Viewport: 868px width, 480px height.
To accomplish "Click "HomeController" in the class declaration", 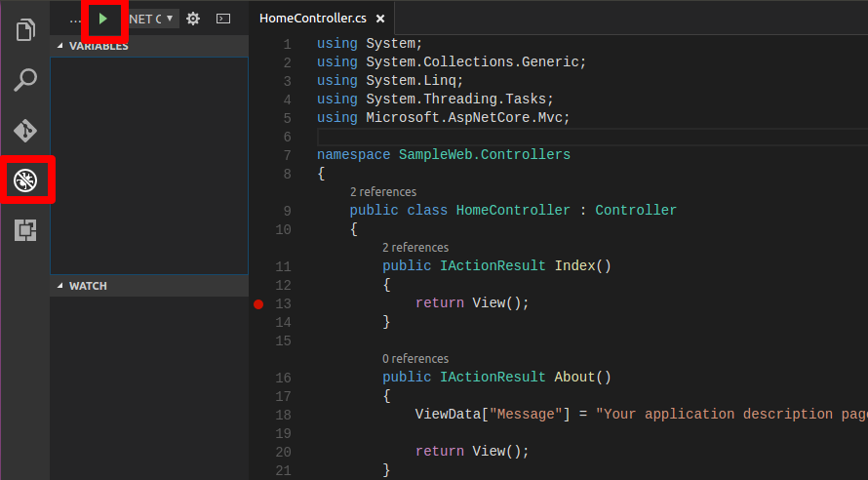I will point(513,211).
